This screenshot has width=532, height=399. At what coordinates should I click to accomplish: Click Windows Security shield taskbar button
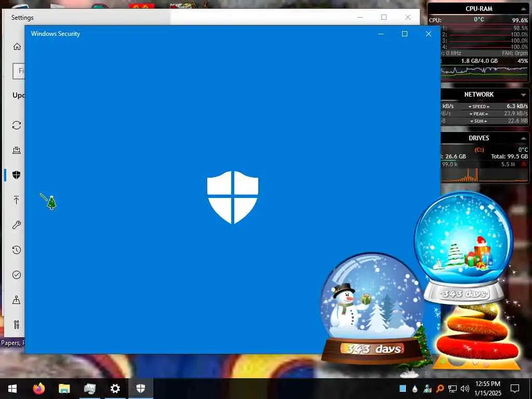pos(141,389)
